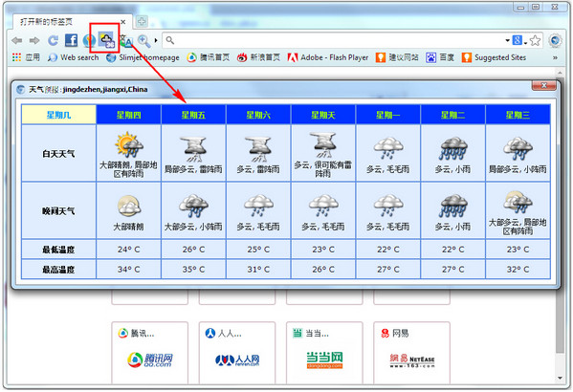The height and width of the screenshot is (392, 573).
Task: Expand hidden toolbar icons arrow
Action: pyautogui.click(x=156, y=40)
